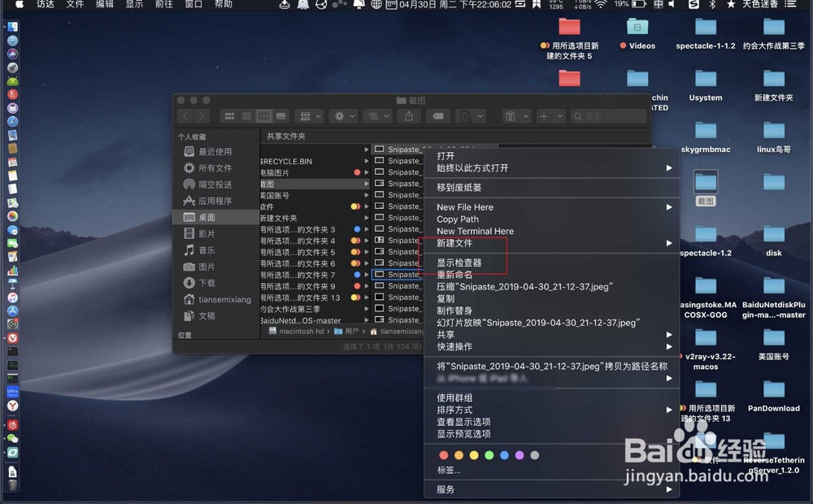Viewport: 813px width, 504px height.
Task: Select the Usystem desktop folder
Action: pos(705,85)
